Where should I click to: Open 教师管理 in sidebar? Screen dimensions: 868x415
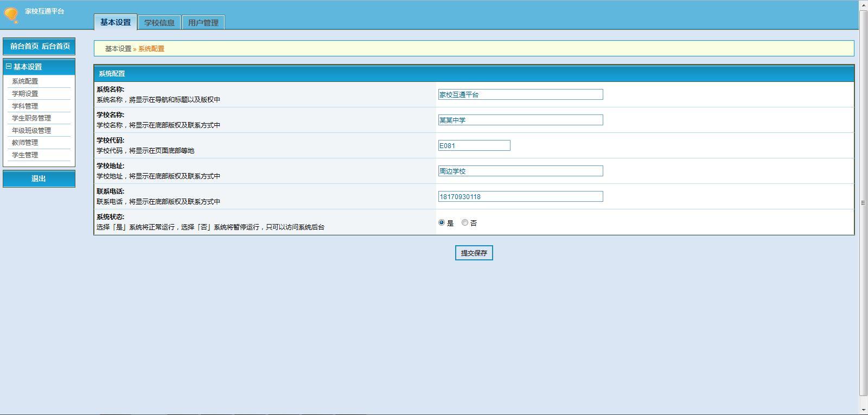[x=25, y=143]
